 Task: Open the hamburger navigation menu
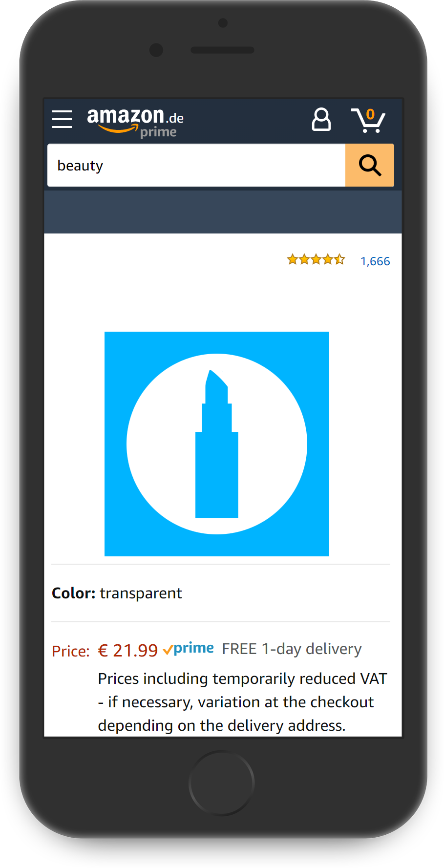click(62, 119)
